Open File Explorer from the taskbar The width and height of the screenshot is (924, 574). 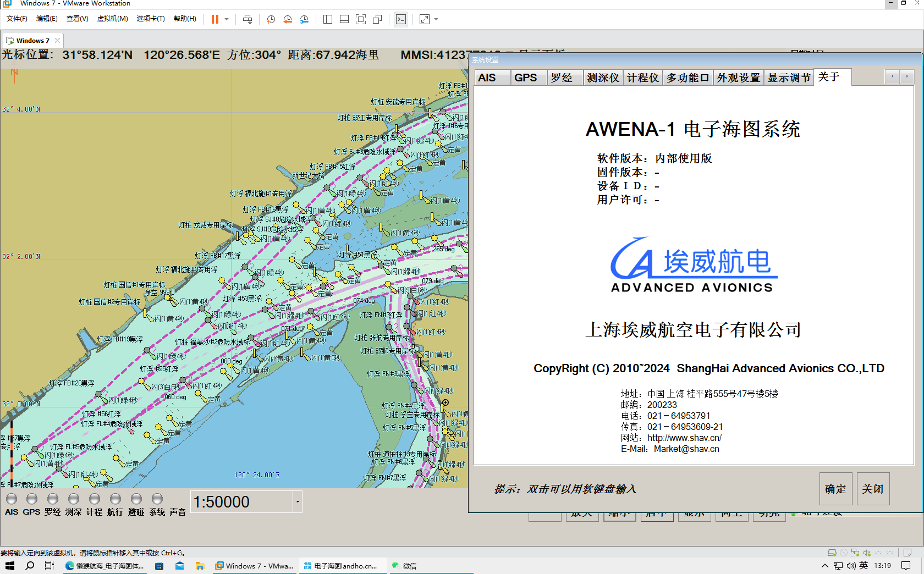pyautogui.click(x=200, y=566)
